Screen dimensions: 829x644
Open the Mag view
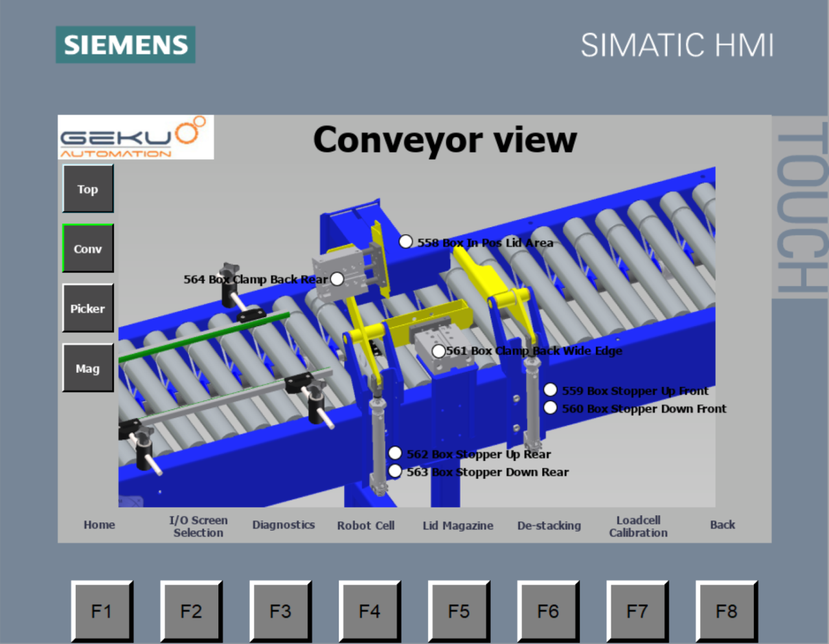tap(88, 368)
